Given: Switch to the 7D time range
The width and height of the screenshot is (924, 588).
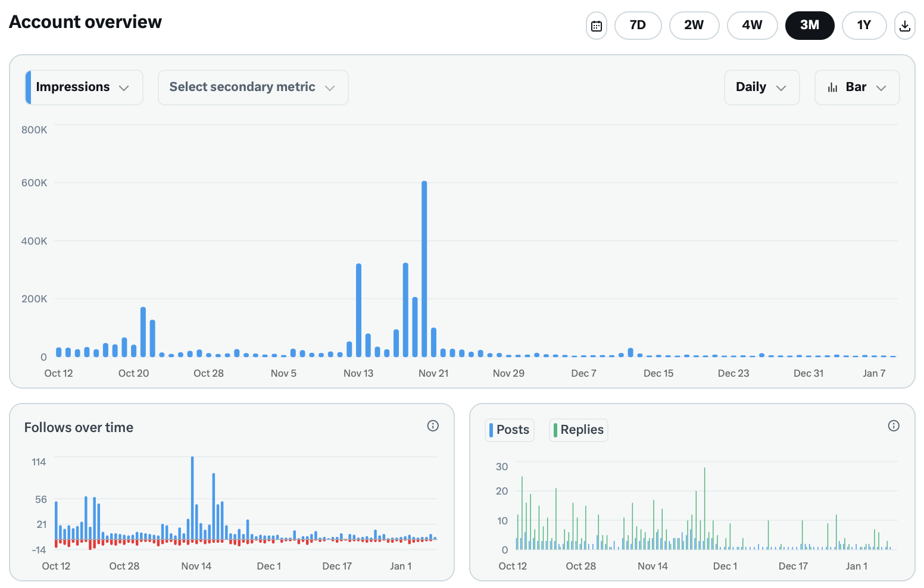Looking at the screenshot, I should 638,26.
